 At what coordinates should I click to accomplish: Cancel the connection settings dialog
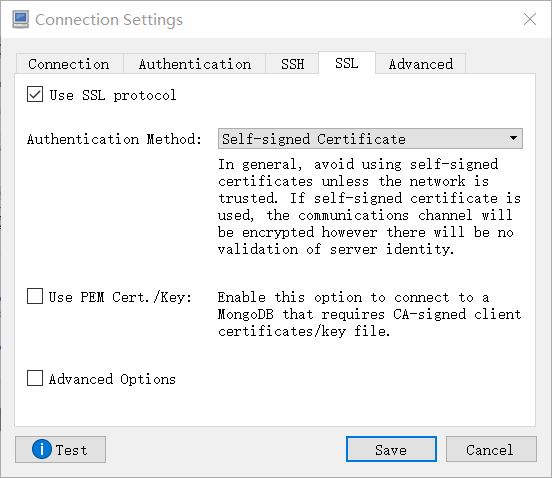click(491, 449)
